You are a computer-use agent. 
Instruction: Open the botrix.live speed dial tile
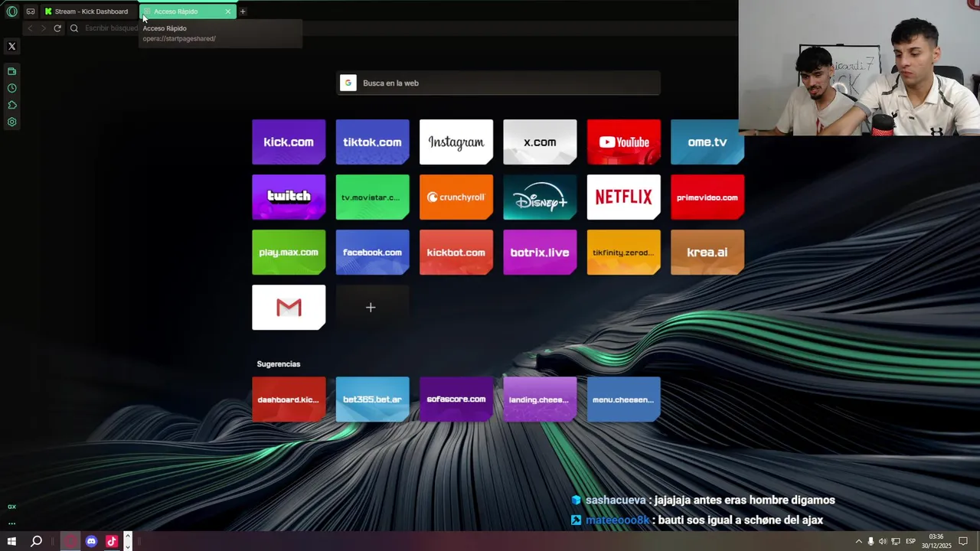click(x=540, y=252)
